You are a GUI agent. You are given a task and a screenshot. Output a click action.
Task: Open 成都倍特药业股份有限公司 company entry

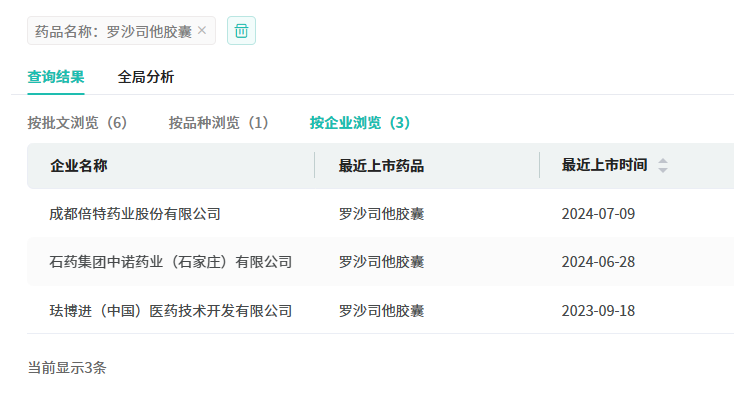[x=135, y=214]
